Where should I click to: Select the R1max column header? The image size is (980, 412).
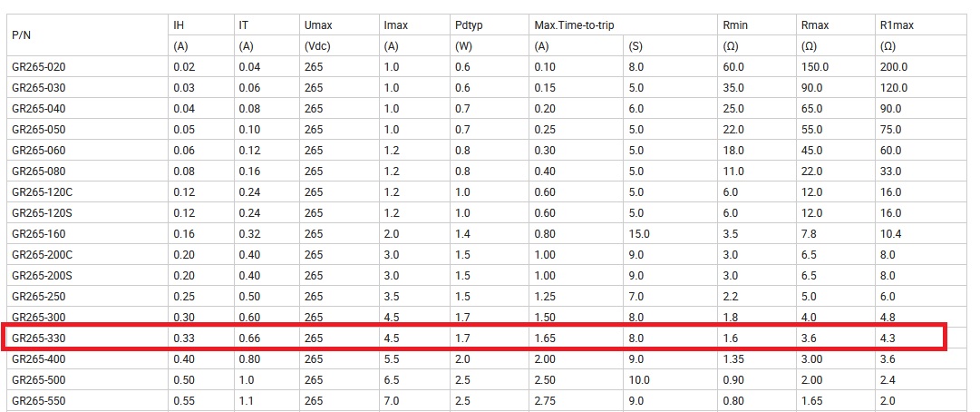pos(898,25)
